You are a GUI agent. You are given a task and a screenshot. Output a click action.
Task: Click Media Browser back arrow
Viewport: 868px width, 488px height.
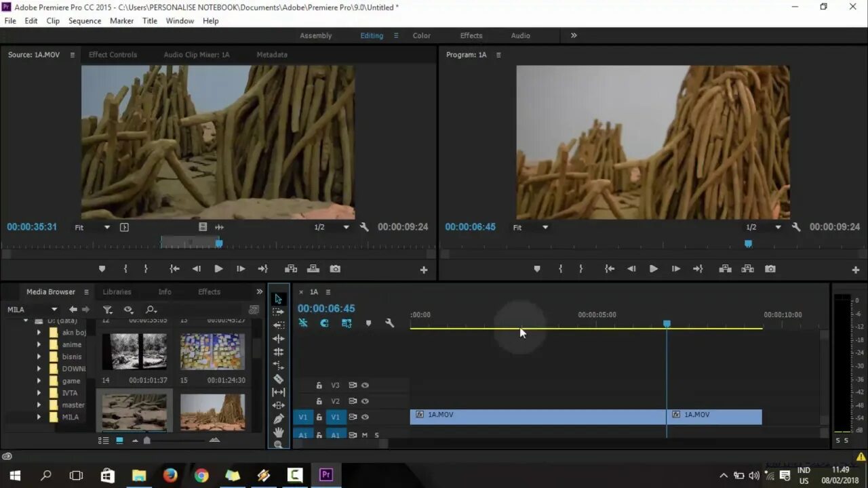tap(73, 310)
